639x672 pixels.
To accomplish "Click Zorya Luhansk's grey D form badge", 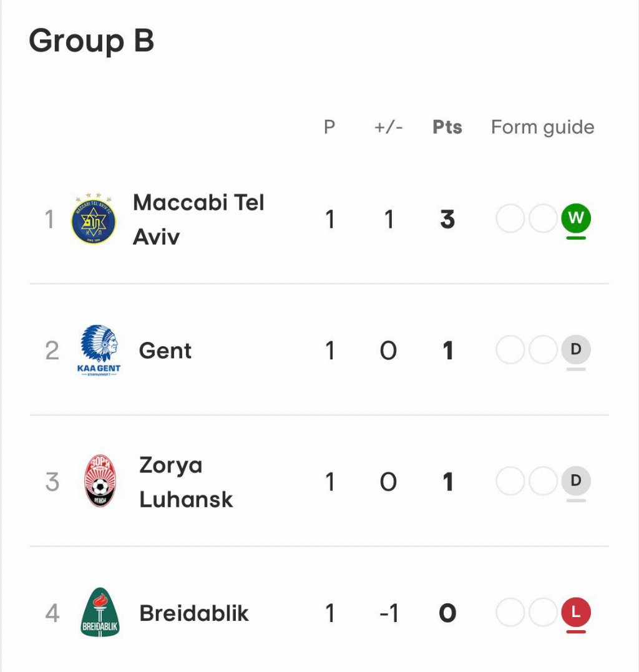I will (575, 481).
